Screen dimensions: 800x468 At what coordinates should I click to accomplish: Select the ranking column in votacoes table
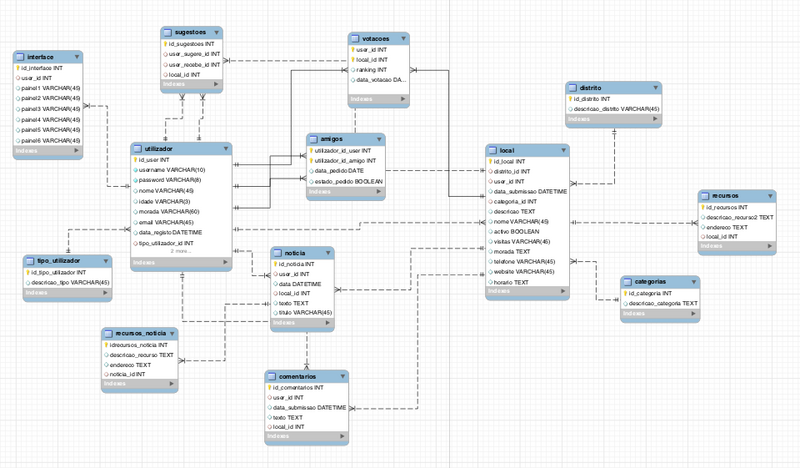374,69
